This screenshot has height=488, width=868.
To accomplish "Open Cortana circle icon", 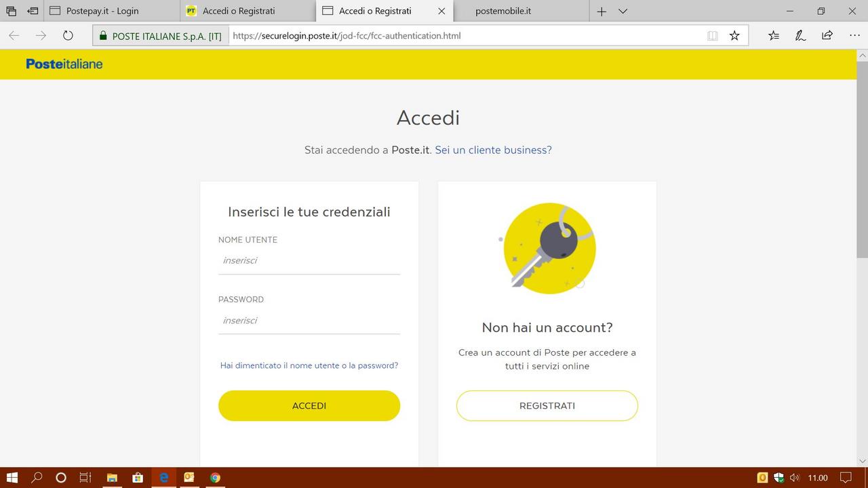I will coord(61,477).
